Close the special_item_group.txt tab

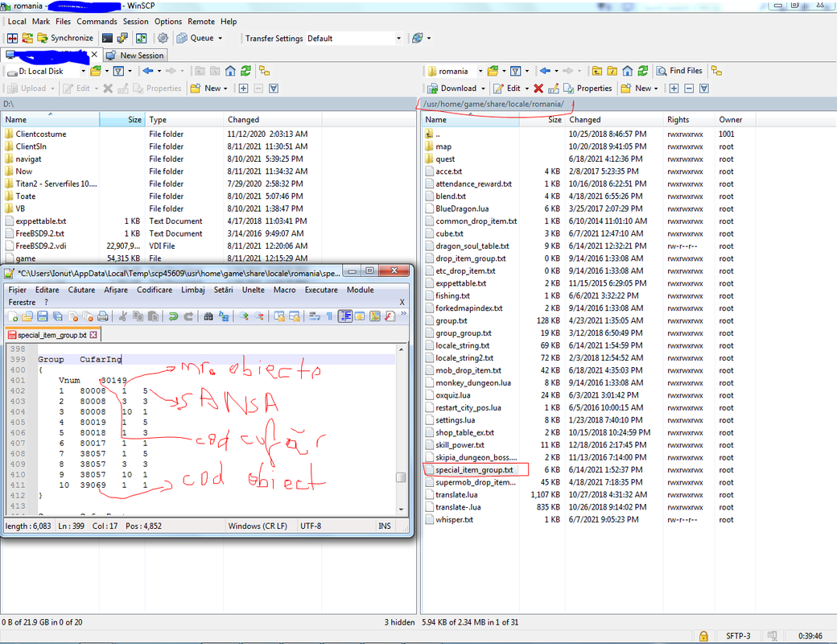(x=94, y=335)
